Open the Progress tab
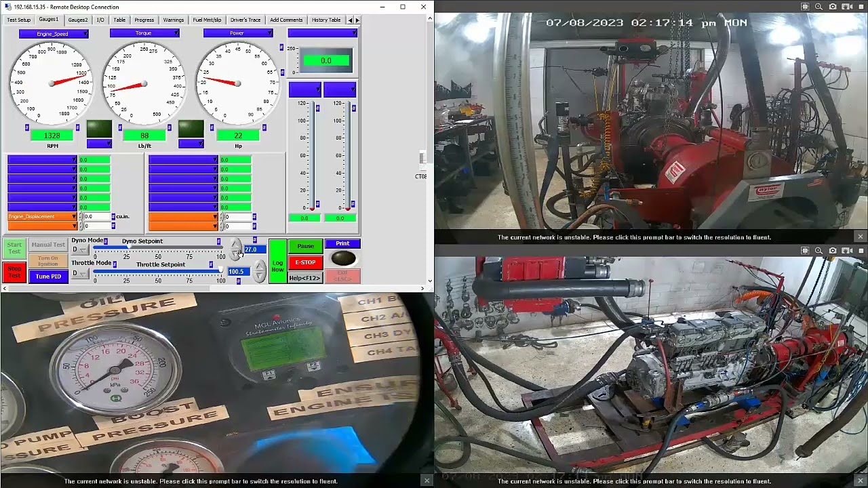Screen dimensions: 868x488 pos(144,20)
